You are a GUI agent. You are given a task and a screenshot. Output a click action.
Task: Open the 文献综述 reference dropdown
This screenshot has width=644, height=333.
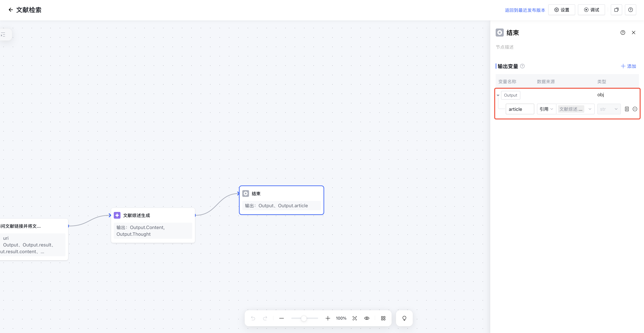coord(575,109)
